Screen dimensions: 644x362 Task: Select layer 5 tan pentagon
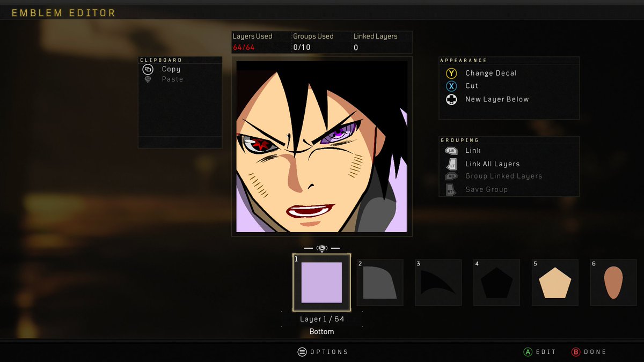pos(555,283)
